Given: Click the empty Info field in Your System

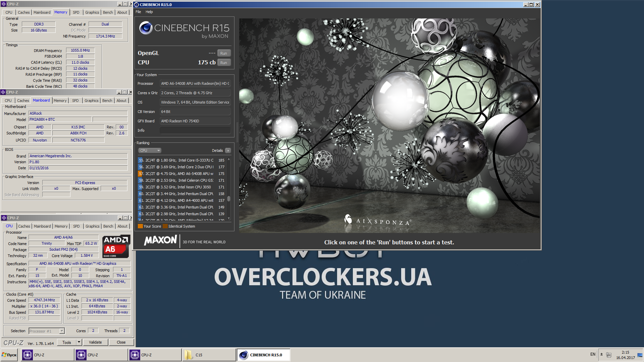Looking at the screenshot, I should [x=195, y=130].
